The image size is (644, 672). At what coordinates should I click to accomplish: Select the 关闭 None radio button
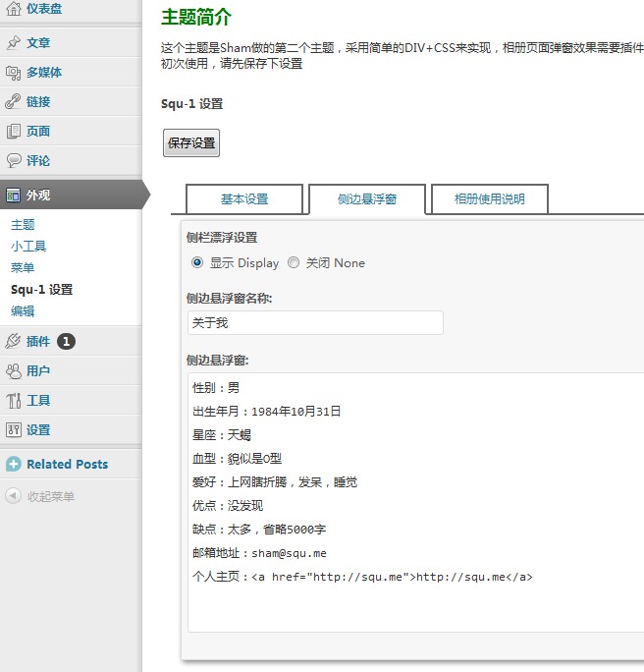click(294, 263)
